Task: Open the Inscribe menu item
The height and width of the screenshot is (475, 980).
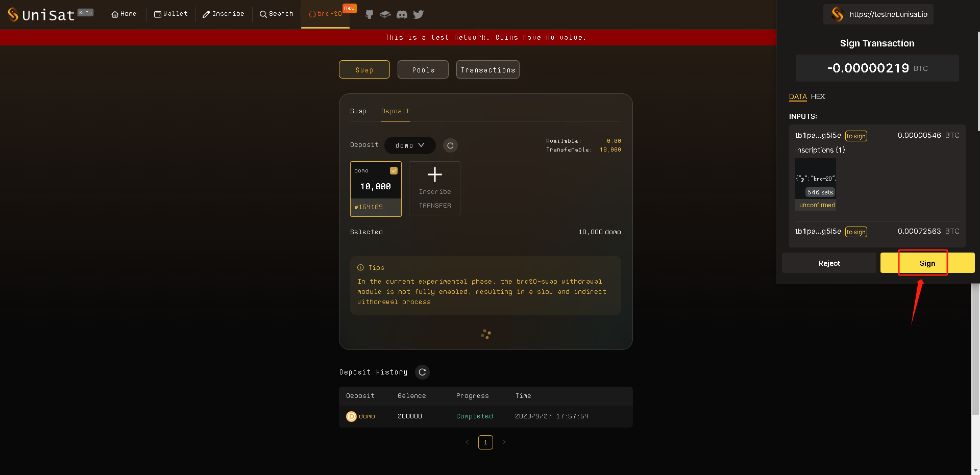Action: coord(224,14)
